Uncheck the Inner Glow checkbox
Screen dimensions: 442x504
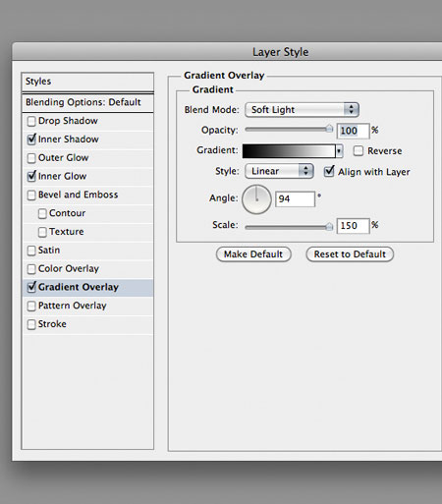(31, 177)
